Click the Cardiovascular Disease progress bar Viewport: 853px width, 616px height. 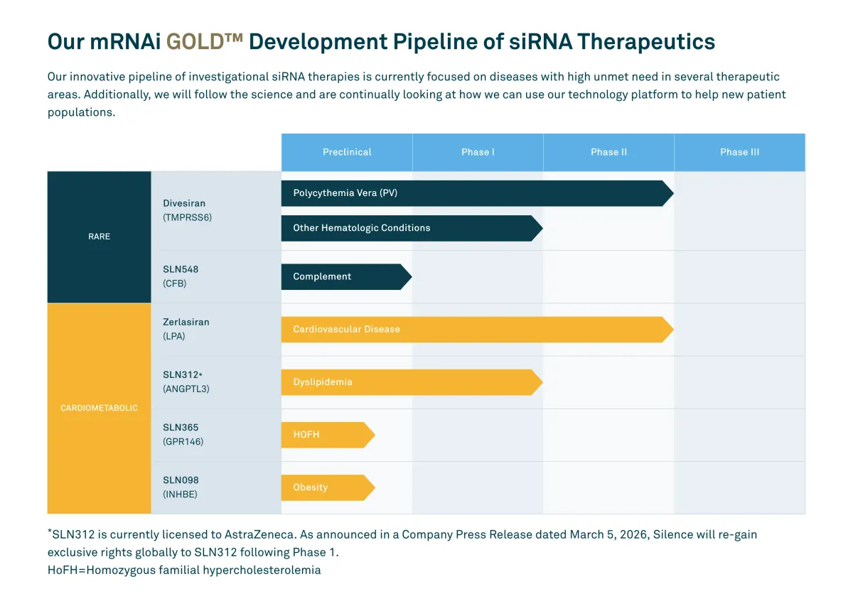(477, 330)
